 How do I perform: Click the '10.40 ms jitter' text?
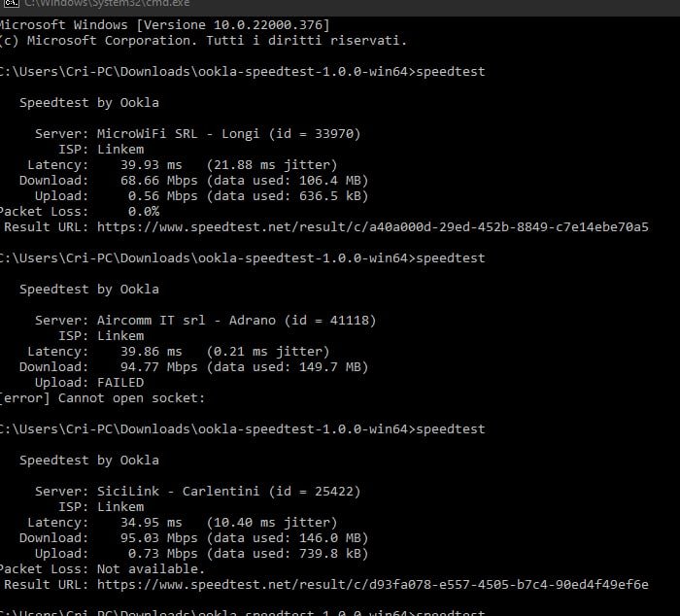click(272, 523)
